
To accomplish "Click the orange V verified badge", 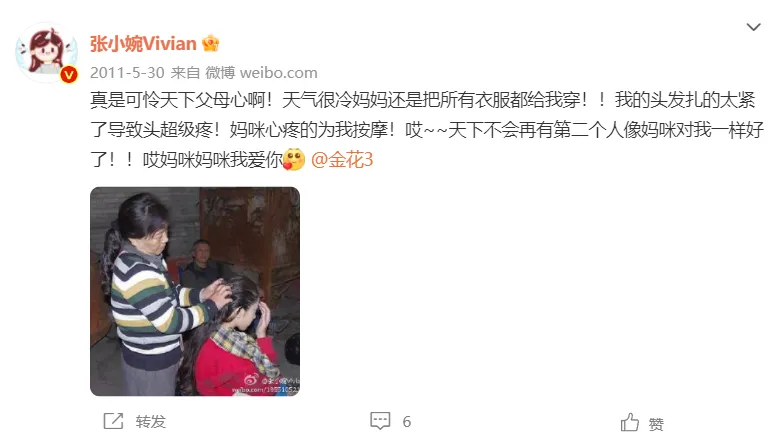I will (x=69, y=75).
